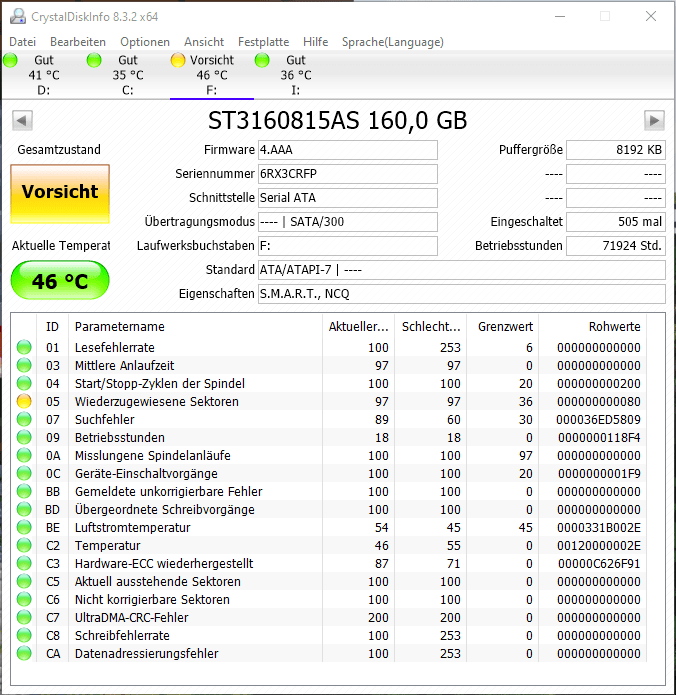The width and height of the screenshot is (676, 695).
Task: Click the Übertragungsmodus field SATA/300
Action: click(x=348, y=222)
